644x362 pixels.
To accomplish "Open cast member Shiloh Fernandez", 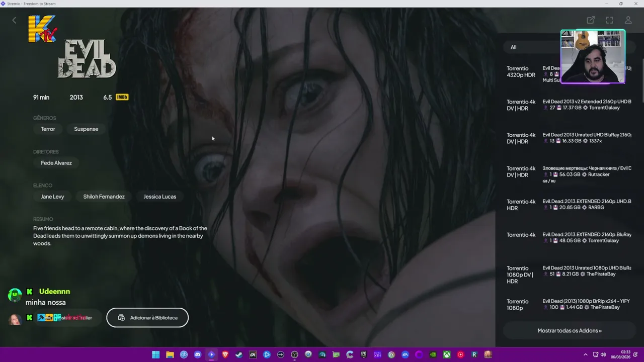I will click(104, 197).
